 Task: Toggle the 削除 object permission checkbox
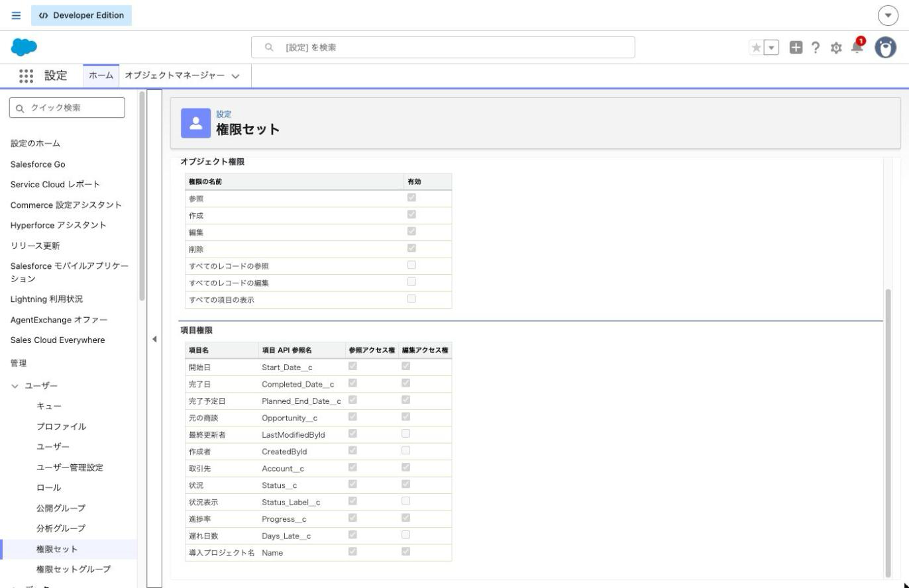[411, 248]
